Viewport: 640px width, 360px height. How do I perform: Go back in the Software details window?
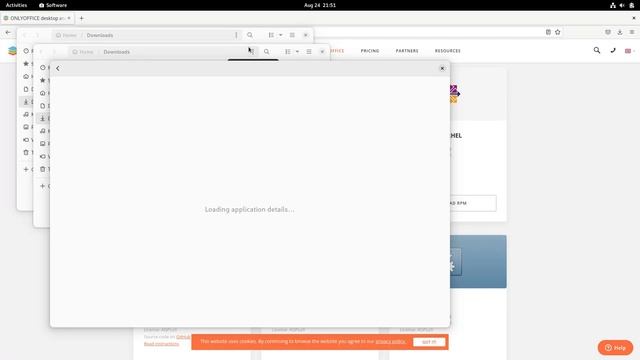(58, 69)
